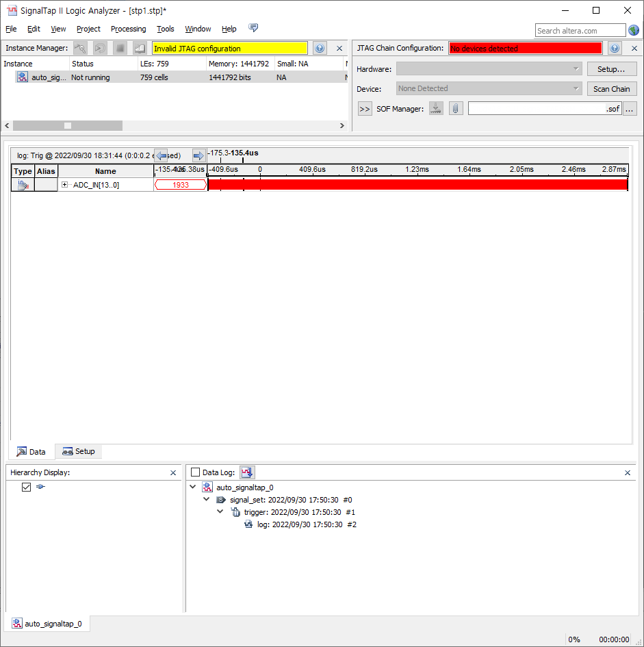Viewport: 644px width, 647px height.
Task: Switch to the Setup tab
Action: (79, 451)
